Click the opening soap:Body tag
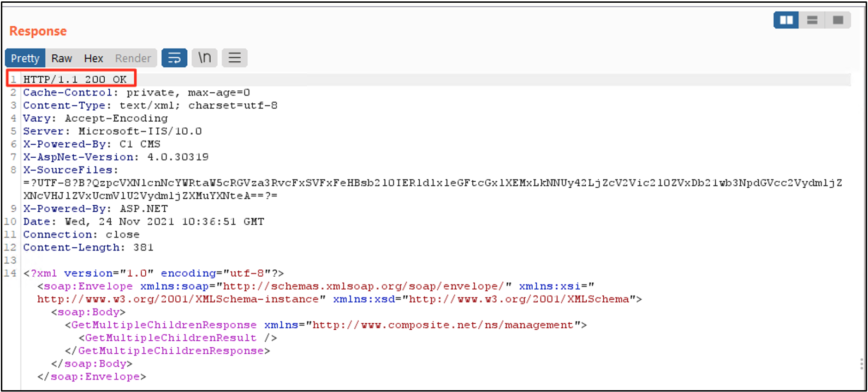This screenshot has width=868, height=392. (x=88, y=312)
